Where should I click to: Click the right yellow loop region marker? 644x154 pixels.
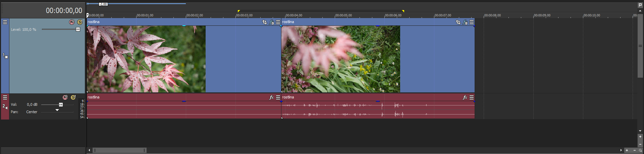(x=403, y=11)
